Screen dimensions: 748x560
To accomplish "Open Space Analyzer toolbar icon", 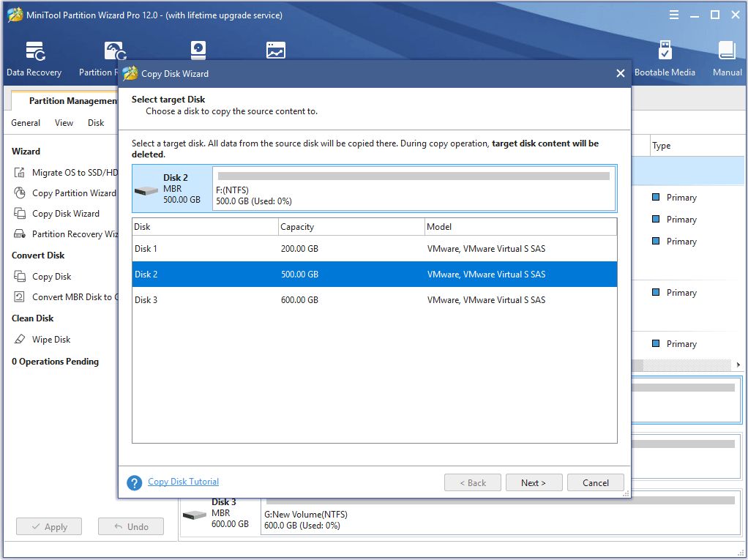I will pos(276,50).
